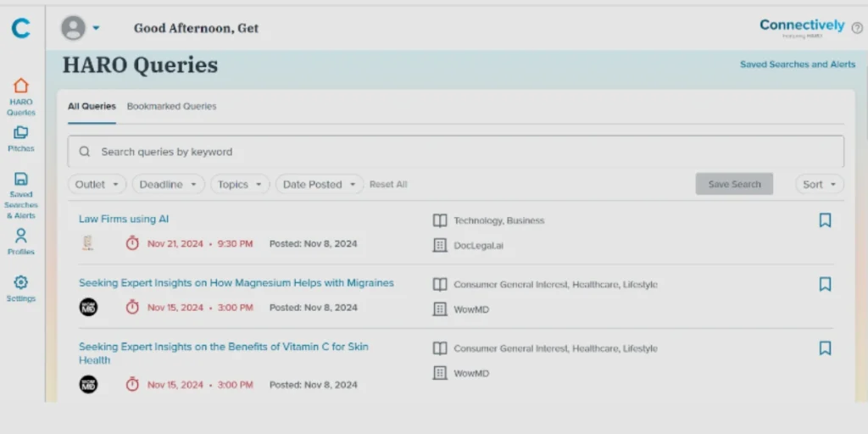Open the Settings gear icon
Screen dimensions: 868x434
pos(21,282)
